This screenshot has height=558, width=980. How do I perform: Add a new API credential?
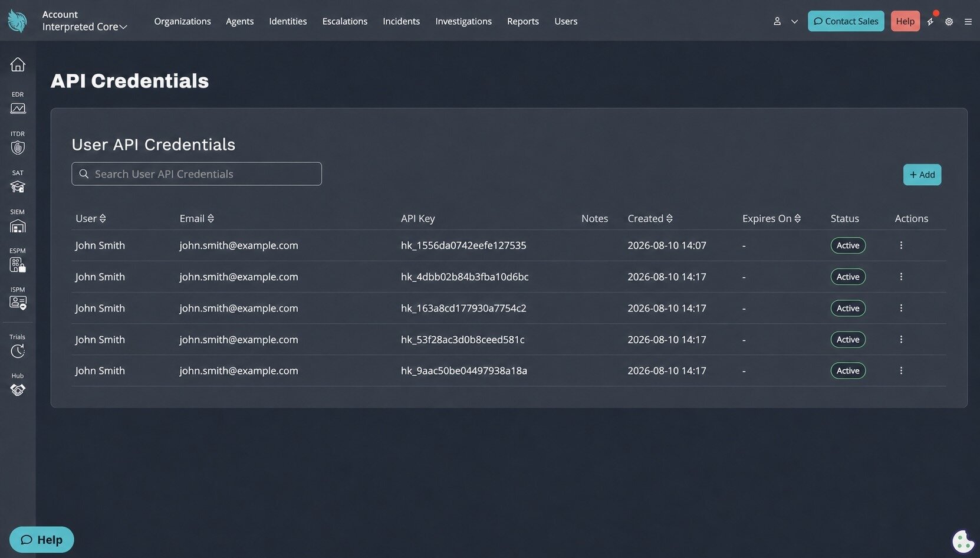point(922,175)
